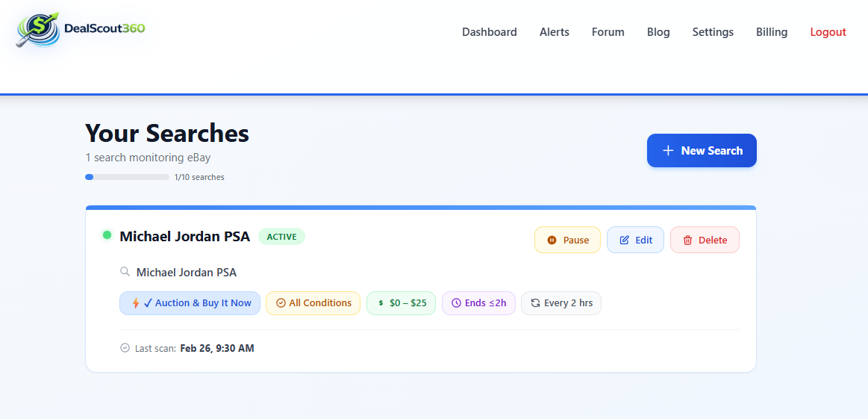Click the Last scan check icon
This screenshot has width=868, height=419.
click(125, 348)
